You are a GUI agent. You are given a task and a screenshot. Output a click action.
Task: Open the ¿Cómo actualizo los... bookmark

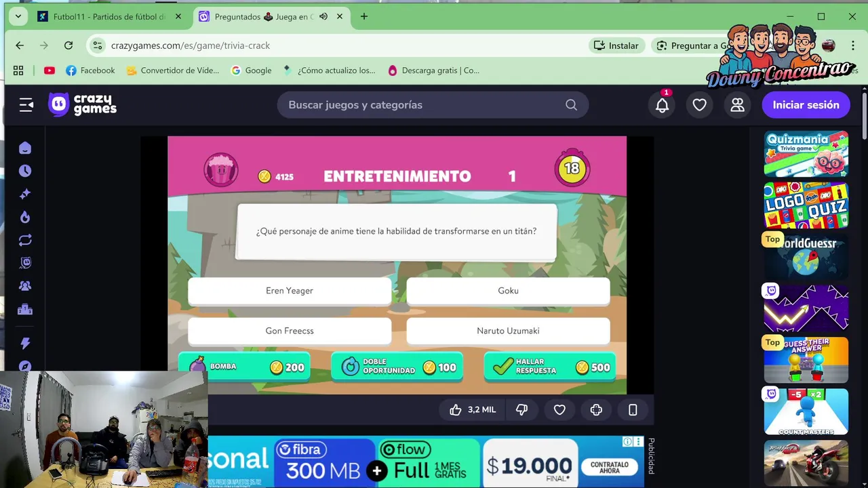(329, 70)
